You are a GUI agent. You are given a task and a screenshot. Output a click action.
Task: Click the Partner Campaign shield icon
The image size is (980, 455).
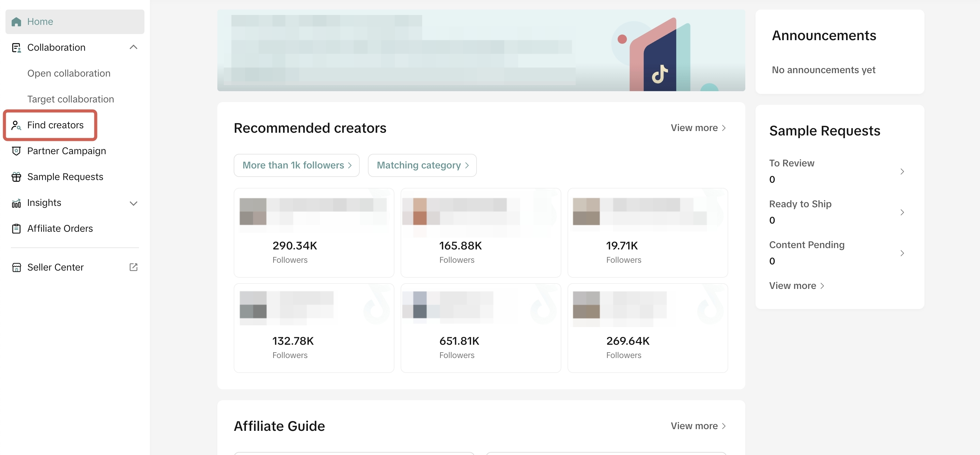click(16, 151)
